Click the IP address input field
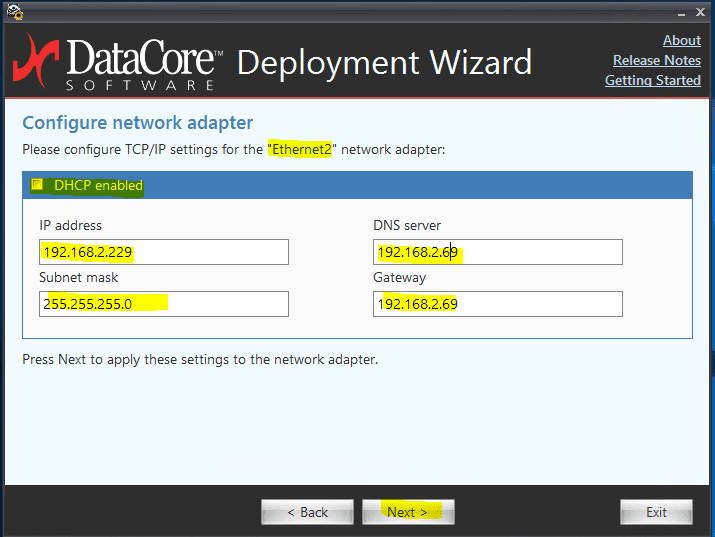The width and height of the screenshot is (715, 537). coord(164,252)
